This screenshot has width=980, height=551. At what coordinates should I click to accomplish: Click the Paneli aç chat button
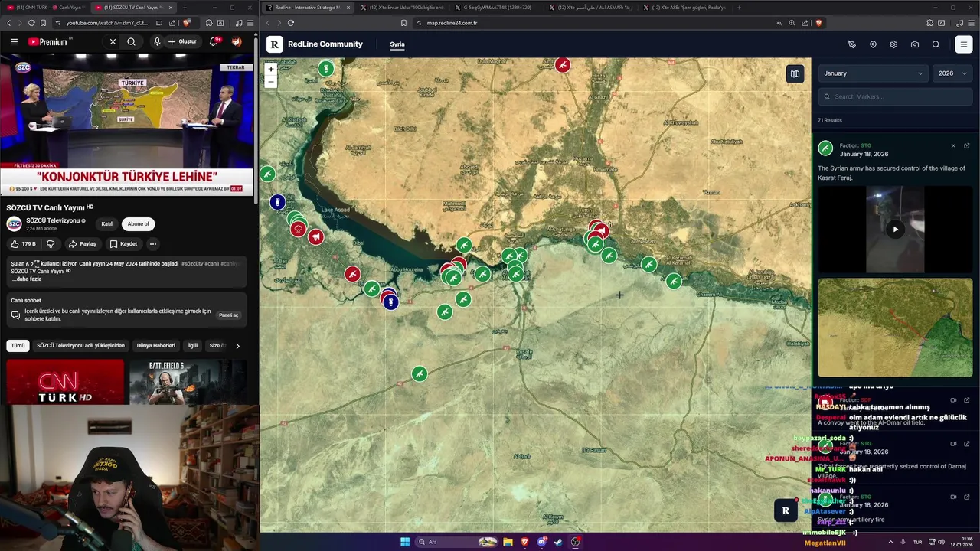pos(228,315)
